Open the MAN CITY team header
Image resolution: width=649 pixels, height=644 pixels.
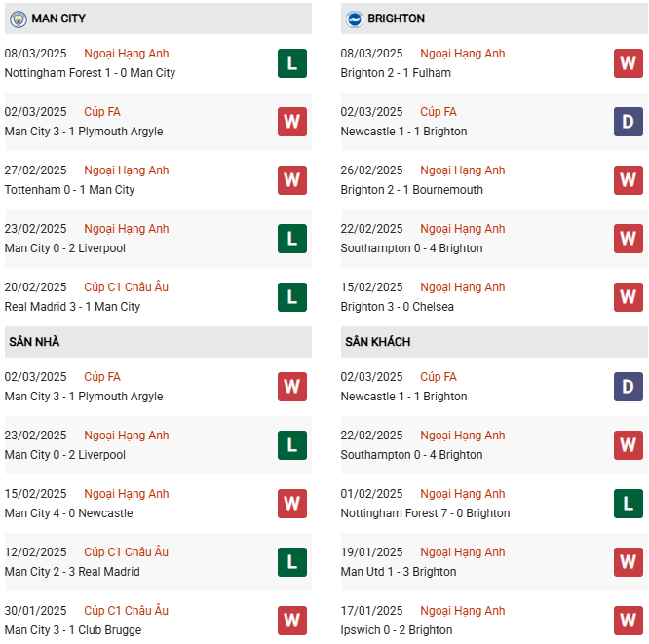coord(58,19)
